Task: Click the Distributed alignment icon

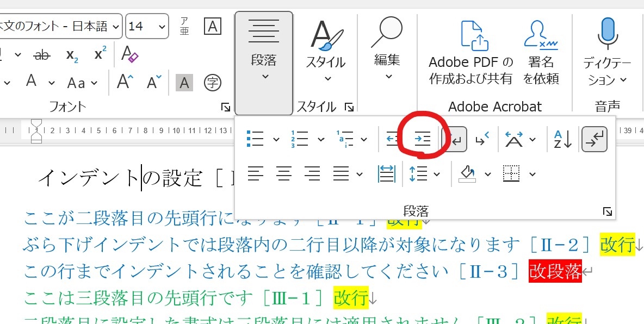Action: point(386,174)
